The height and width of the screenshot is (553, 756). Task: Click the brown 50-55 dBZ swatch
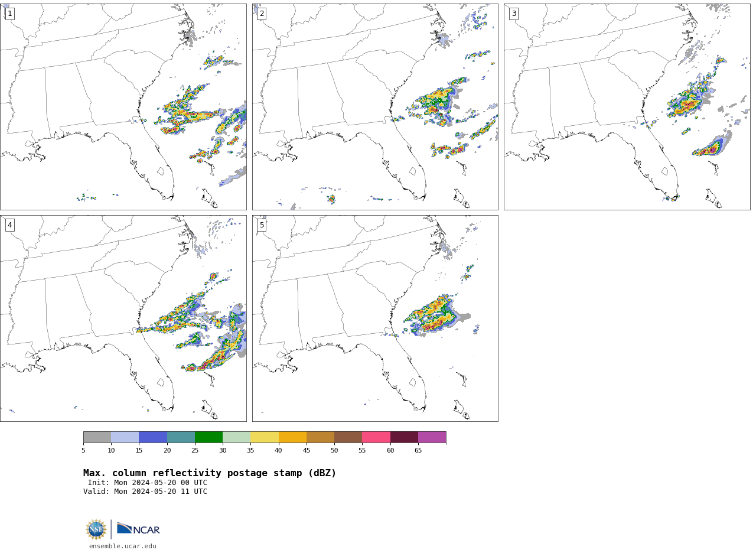[348, 437]
